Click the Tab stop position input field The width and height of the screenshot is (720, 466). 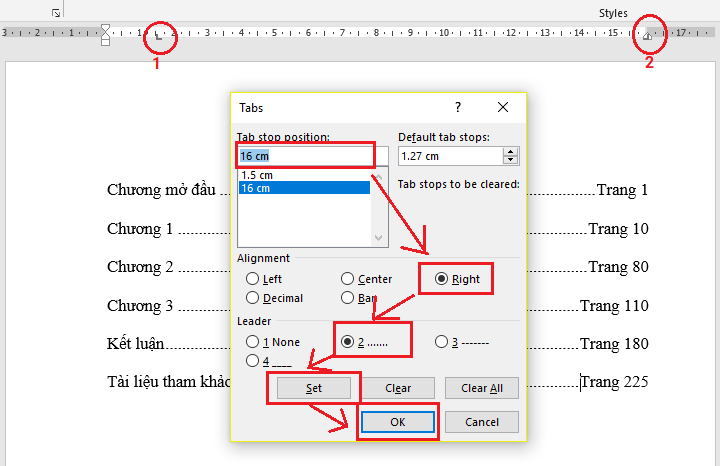[x=305, y=156]
